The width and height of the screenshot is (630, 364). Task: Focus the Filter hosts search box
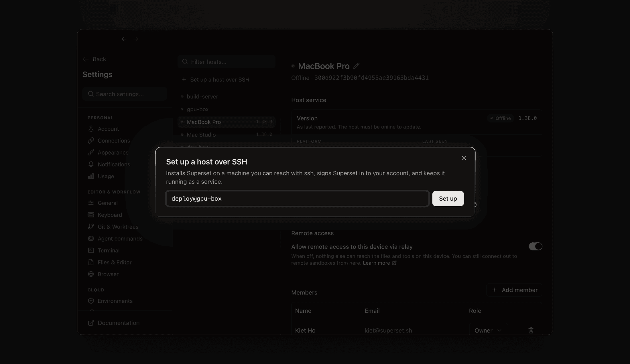coord(227,62)
